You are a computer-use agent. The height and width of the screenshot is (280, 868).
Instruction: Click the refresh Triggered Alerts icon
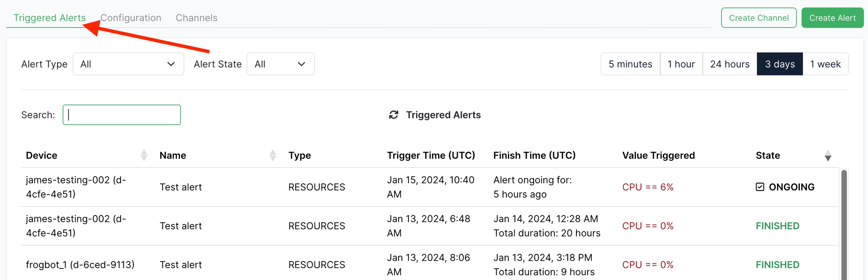pos(393,115)
